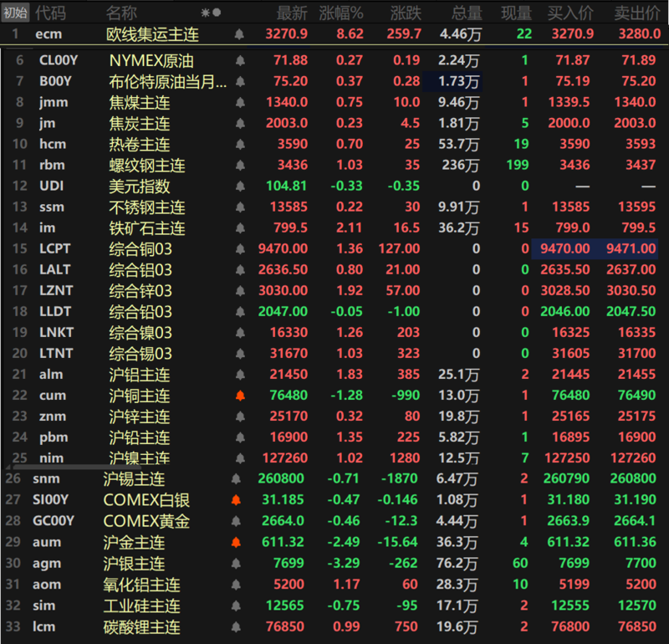Screen dimensions: 669x644
Task: Set alert bell on 螺纹钢主连
Action: [240, 165]
